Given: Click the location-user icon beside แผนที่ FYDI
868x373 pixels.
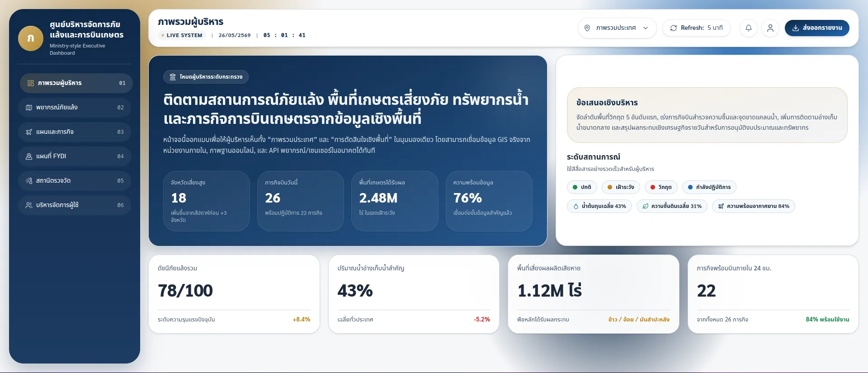Looking at the screenshot, I should pos(29,156).
